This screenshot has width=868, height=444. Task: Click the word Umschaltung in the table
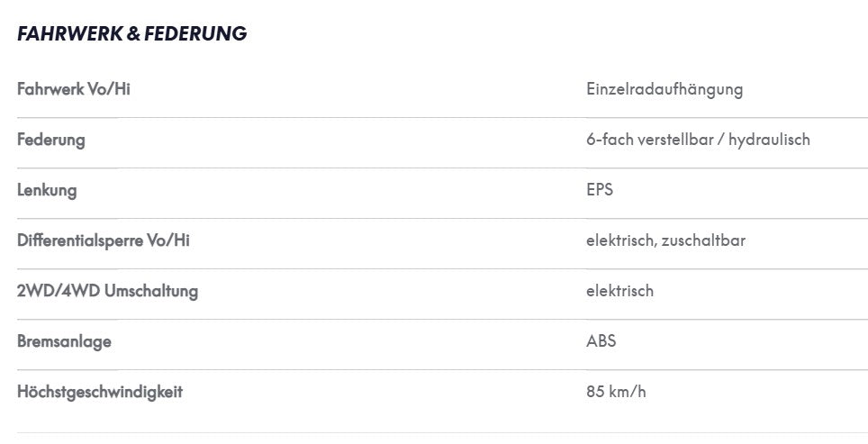point(151,291)
